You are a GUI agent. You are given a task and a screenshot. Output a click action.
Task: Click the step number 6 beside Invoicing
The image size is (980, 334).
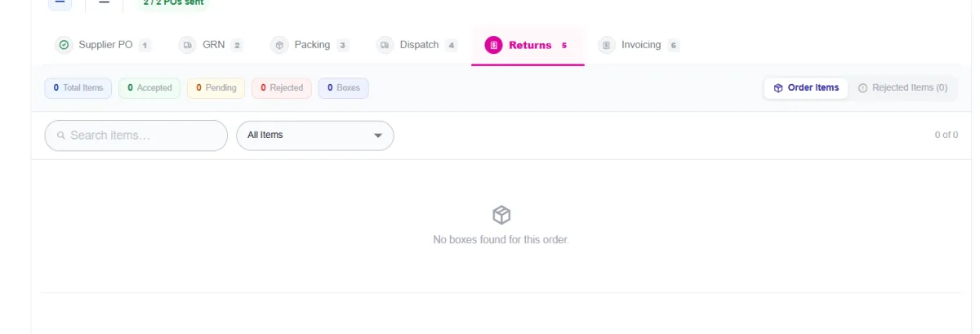click(x=674, y=46)
